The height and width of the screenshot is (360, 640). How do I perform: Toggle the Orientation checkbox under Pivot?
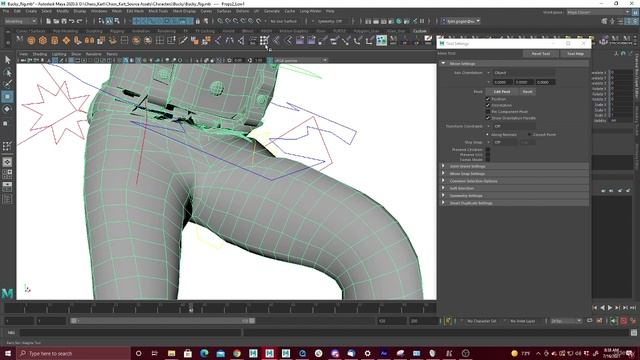(x=488, y=105)
